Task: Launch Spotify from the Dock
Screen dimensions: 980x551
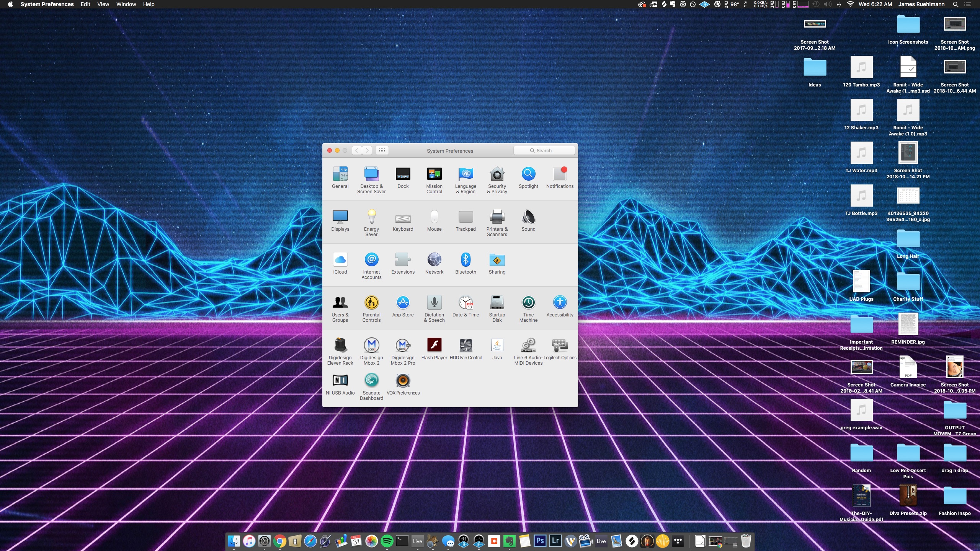Action: pos(387,541)
